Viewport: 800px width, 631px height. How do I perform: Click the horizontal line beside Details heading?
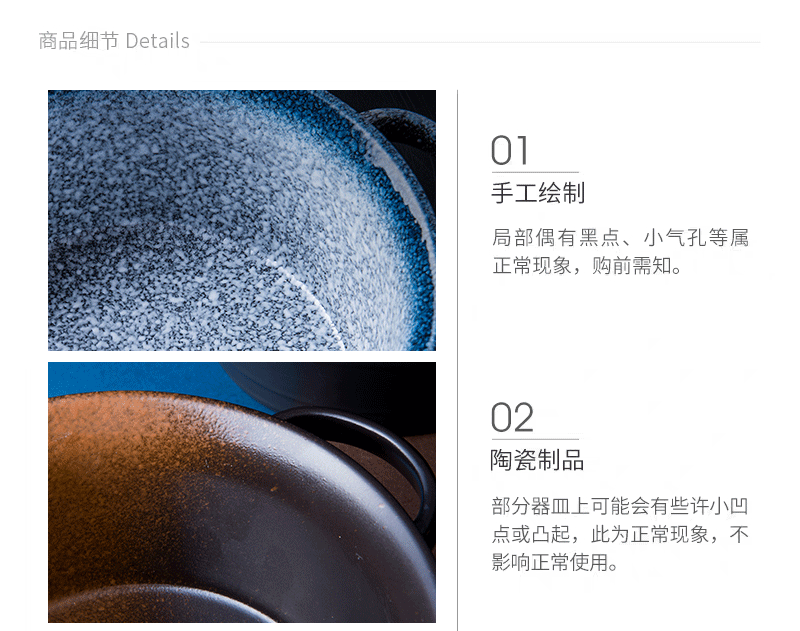[x=480, y=42]
